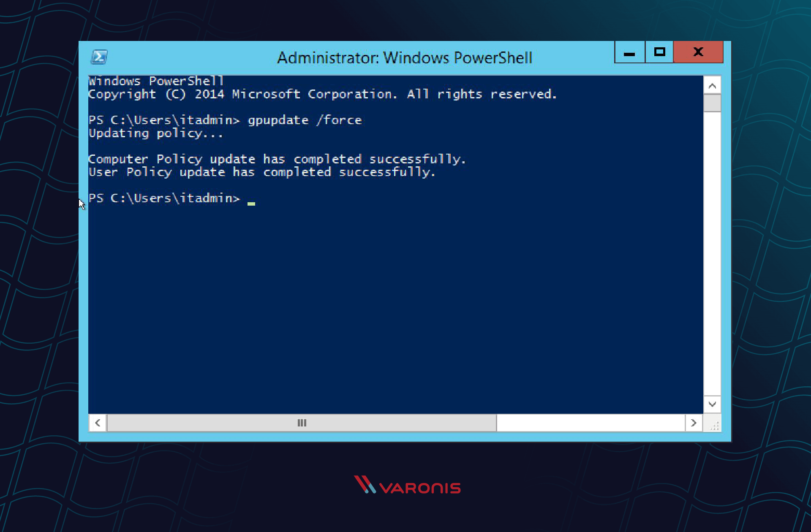Click the scroll-down arrow on the vertical scrollbar
The image size is (811, 532).
[x=712, y=404]
